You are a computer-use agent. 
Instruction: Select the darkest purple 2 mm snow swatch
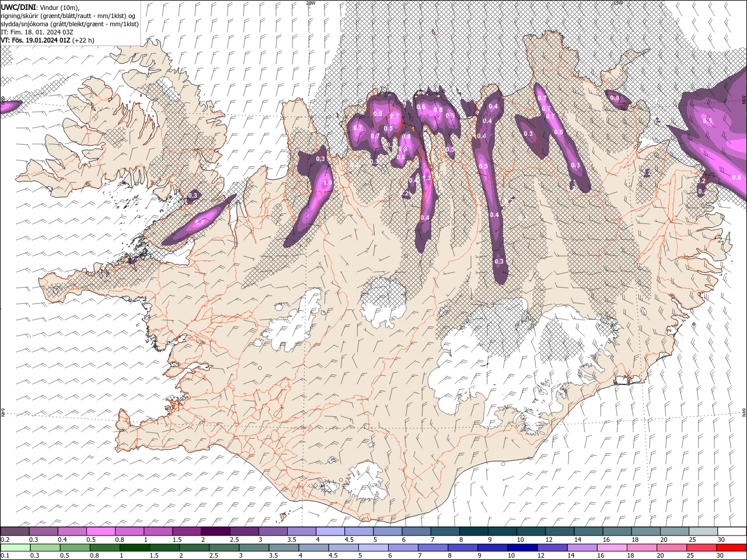point(215,531)
